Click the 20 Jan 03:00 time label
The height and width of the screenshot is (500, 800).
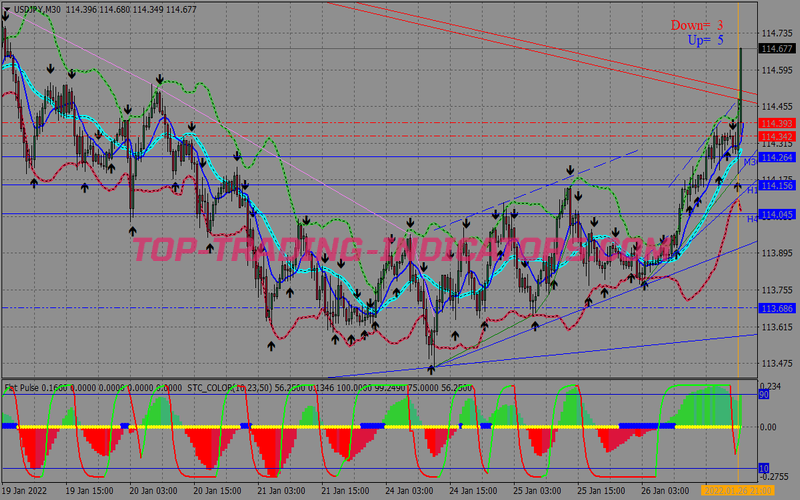pos(153,491)
